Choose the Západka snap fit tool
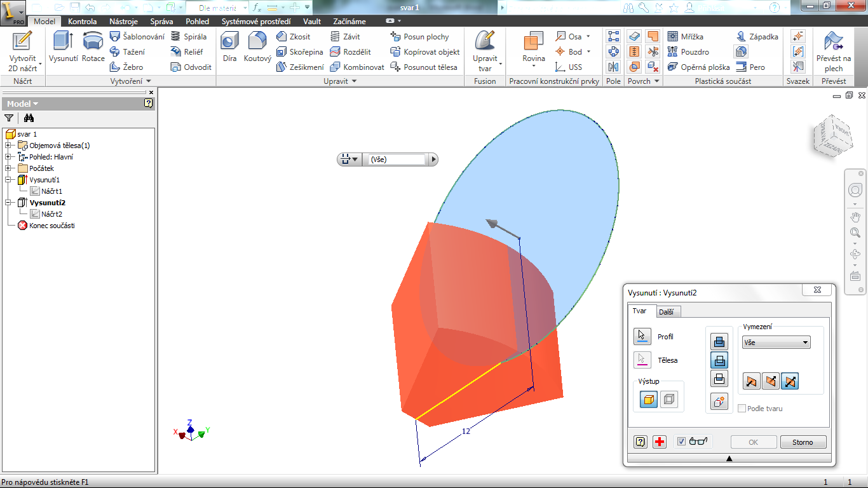 756,37
